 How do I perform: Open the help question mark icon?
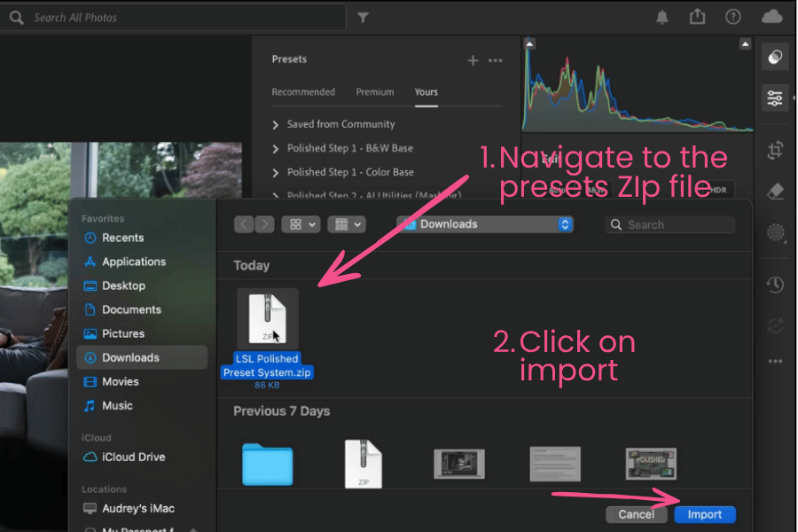(x=733, y=17)
